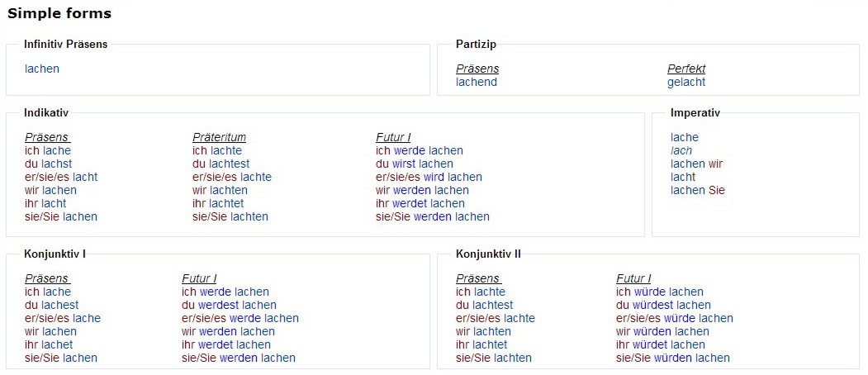Select the italic imperative 'lach'
This screenshot has height=375, width=868.
coord(681,151)
